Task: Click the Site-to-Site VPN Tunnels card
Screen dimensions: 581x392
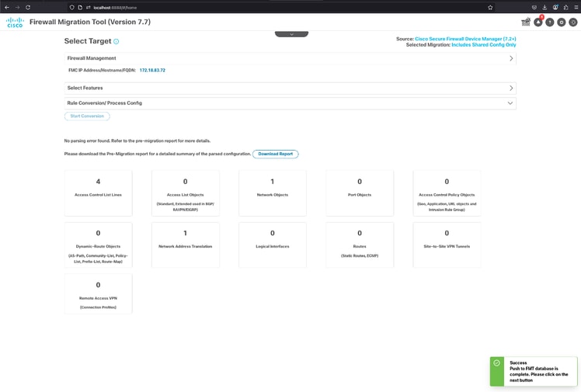Action: point(447,245)
